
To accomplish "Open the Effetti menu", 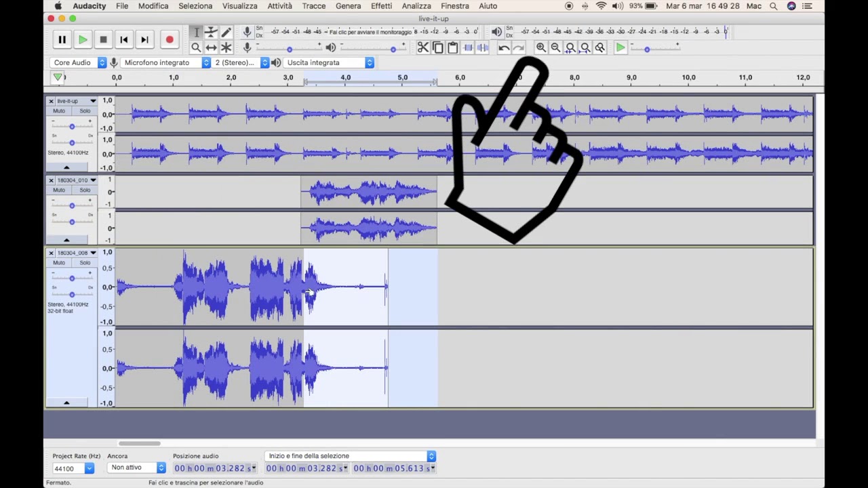I will 381,6.
